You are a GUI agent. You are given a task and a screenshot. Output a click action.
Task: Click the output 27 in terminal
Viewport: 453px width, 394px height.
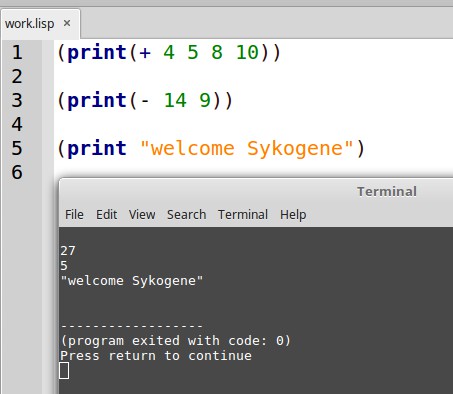coord(68,251)
